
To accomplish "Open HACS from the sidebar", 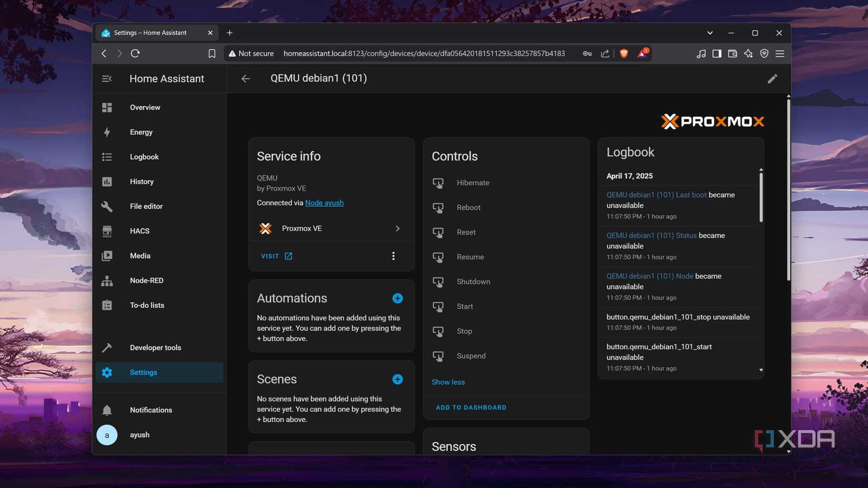I will click(x=139, y=231).
